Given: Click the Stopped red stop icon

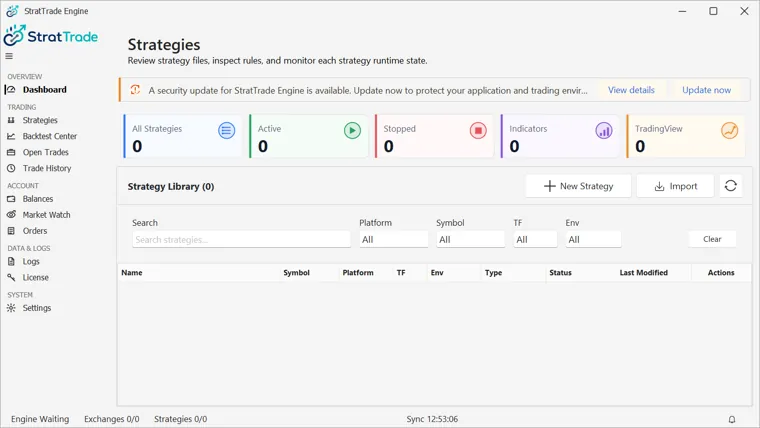Looking at the screenshot, I should click(x=478, y=130).
